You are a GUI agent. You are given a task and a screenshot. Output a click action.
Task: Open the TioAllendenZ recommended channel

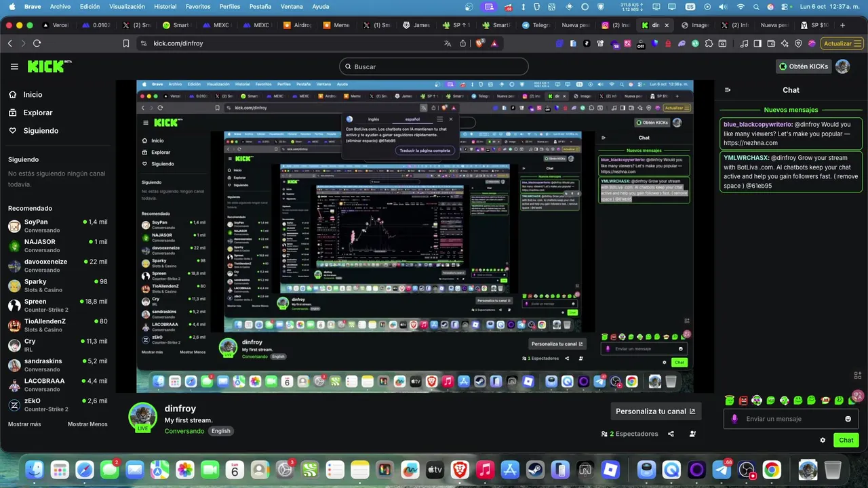58,325
